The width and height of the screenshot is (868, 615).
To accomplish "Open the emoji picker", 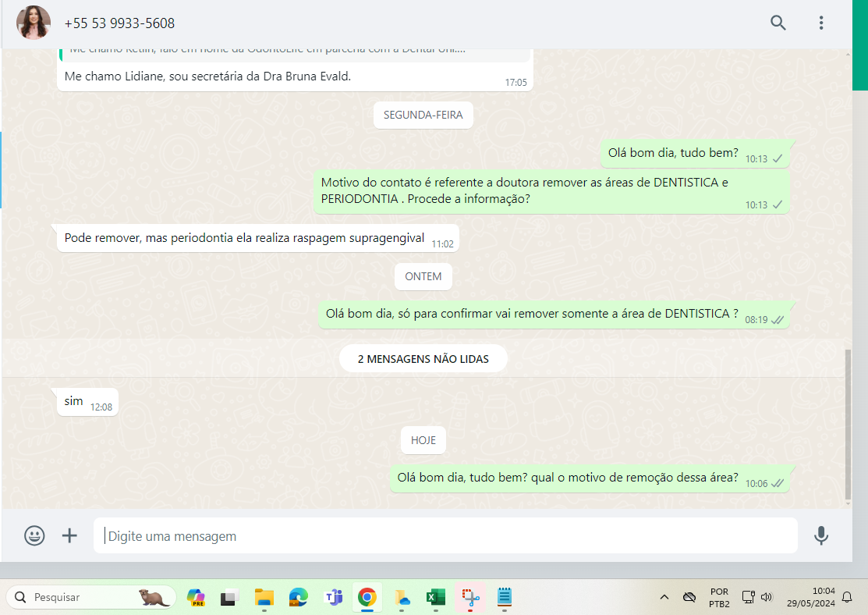I will (x=34, y=535).
